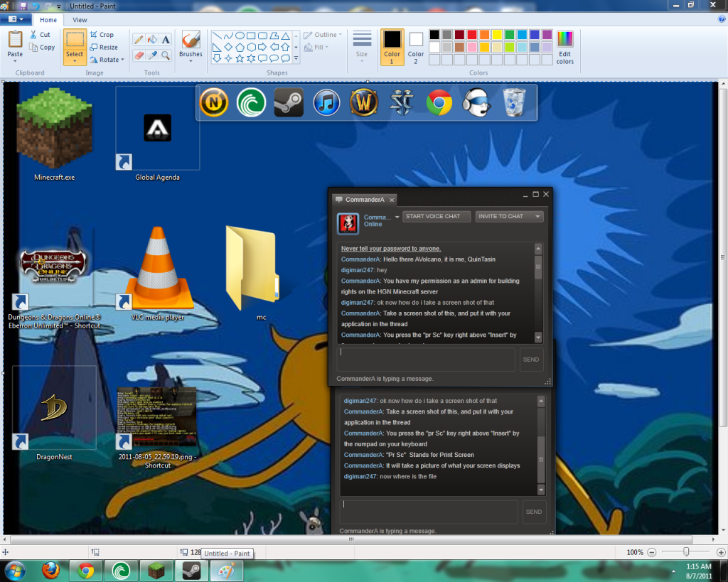The height and width of the screenshot is (582, 728).
Task: Show the taskbar clock and date
Action: pyautogui.click(x=699, y=571)
